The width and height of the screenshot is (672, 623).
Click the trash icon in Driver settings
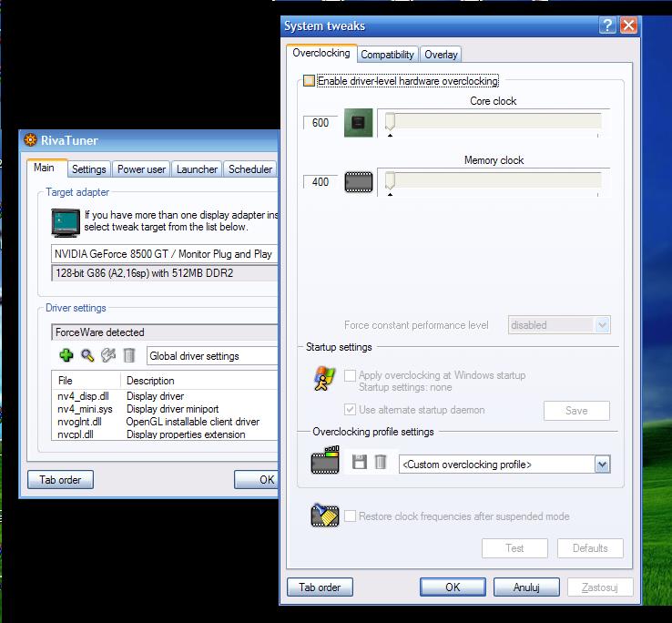129,355
